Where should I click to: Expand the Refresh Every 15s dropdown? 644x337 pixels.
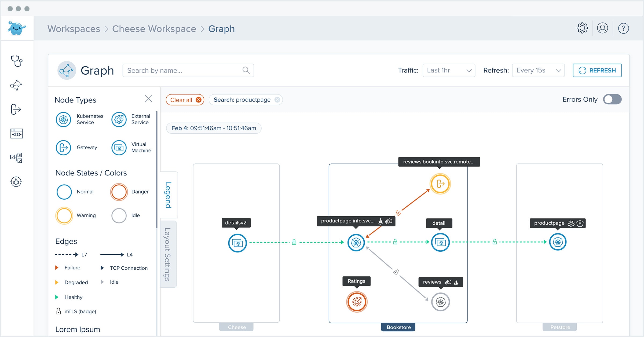538,70
